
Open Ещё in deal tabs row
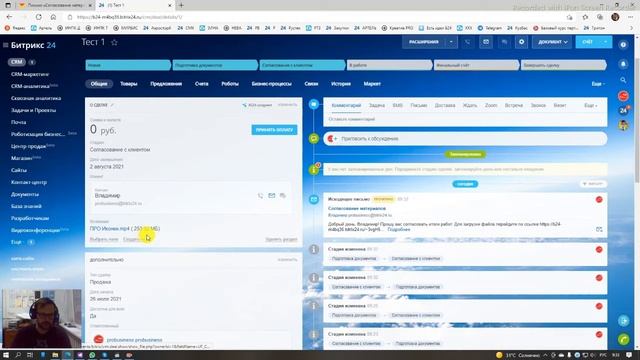pos(598,84)
